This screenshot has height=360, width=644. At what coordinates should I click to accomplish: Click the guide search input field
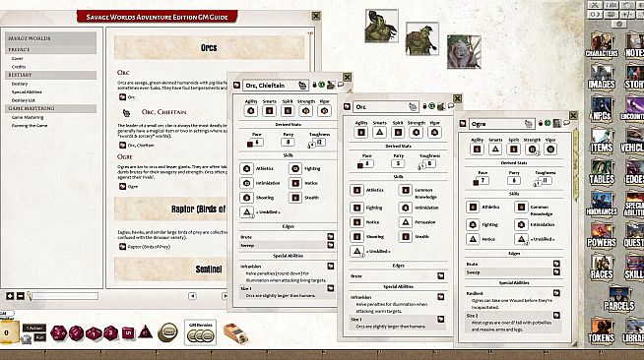pos(65,296)
